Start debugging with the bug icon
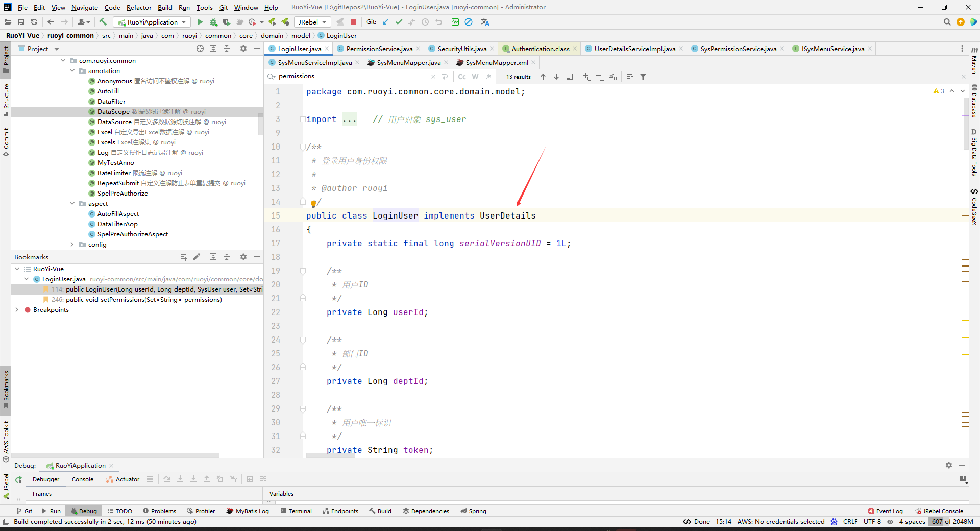 tap(213, 22)
